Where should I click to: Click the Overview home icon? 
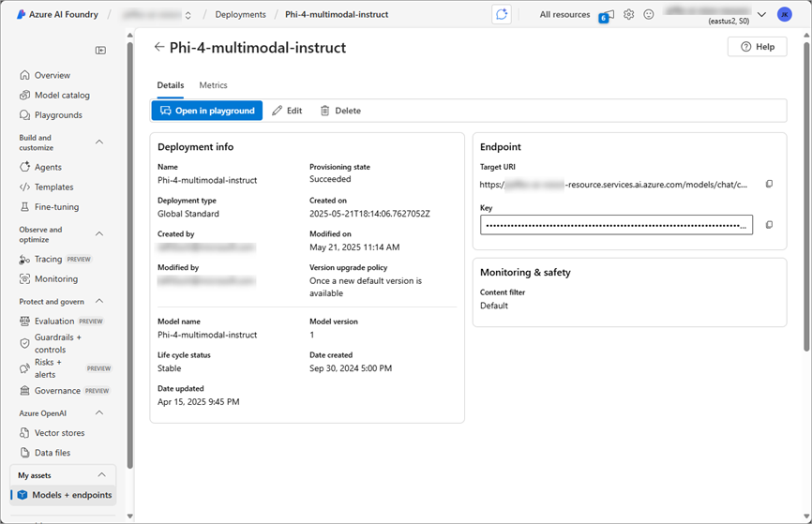coord(24,75)
